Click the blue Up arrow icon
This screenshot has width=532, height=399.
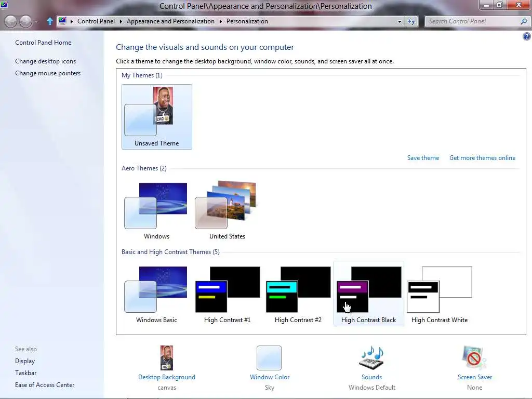tap(50, 21)
